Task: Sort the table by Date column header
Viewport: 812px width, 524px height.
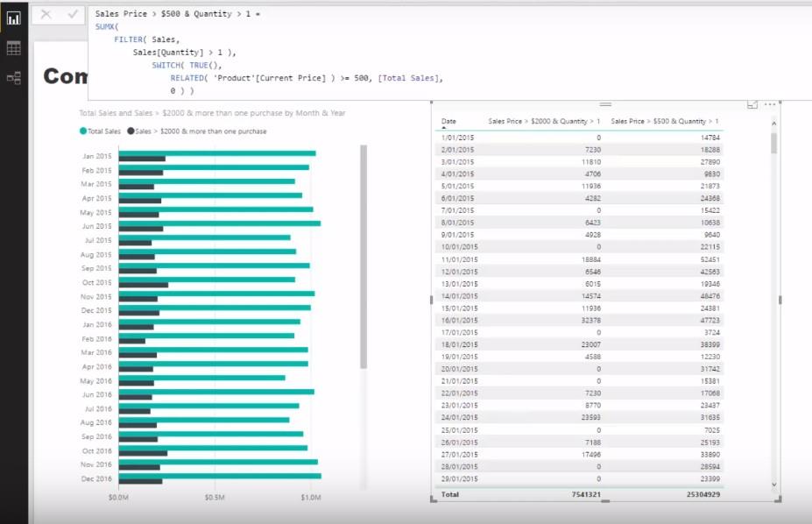Action: [x=448, y=121]
